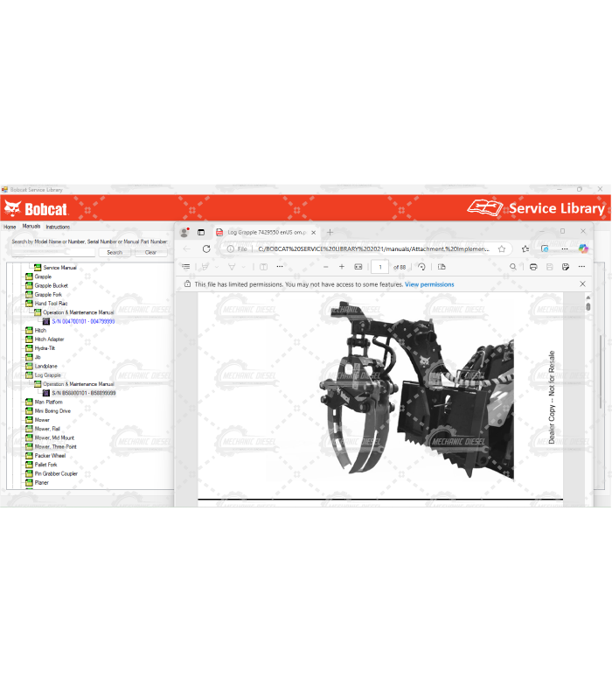612x700 pixels.
Task: Click the fit to width icon
Action: pyautogui.click(x=358, y=267)
